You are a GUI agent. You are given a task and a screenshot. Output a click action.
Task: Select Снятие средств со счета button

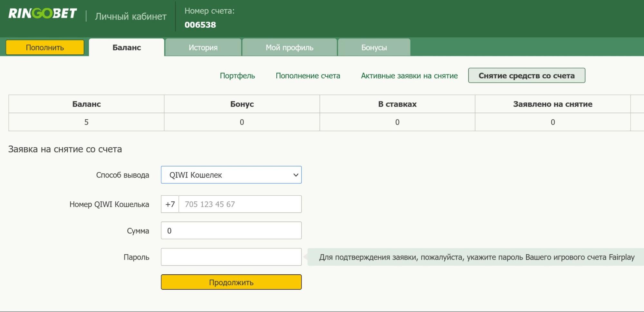click(x=527, y=75)
